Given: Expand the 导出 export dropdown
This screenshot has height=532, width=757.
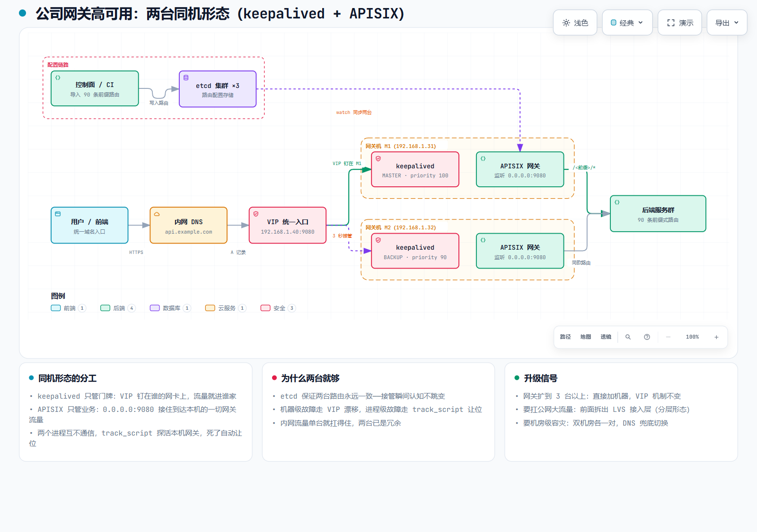Looking at the screenshot, I should click(727, 23).
